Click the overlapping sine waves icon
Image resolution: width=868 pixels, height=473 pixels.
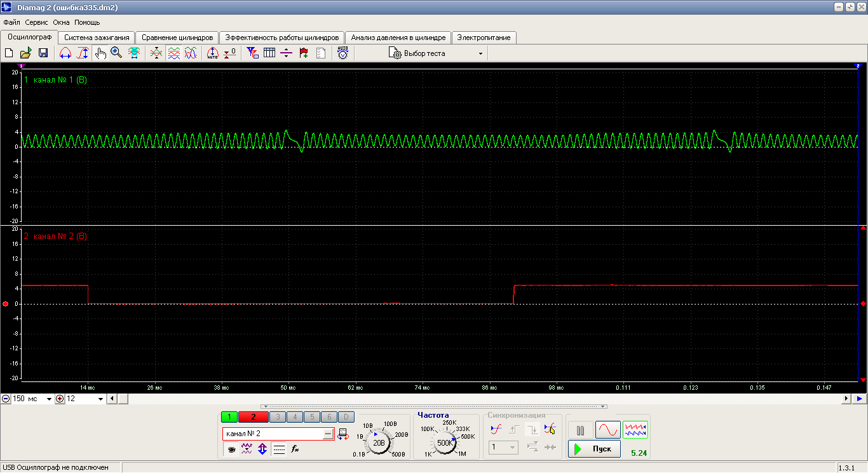pos(191,53)
